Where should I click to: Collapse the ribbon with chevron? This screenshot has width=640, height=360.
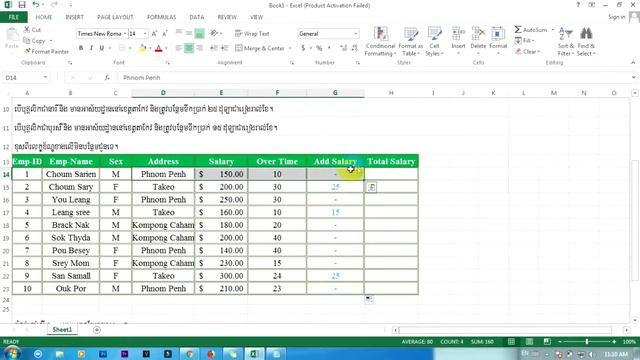[633, 63]
